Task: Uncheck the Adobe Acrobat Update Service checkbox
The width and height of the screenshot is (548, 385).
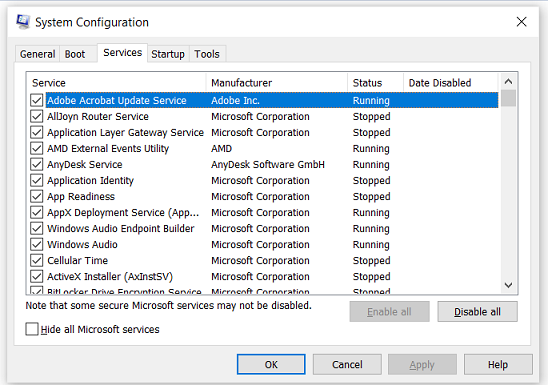Action: (37, 101)
